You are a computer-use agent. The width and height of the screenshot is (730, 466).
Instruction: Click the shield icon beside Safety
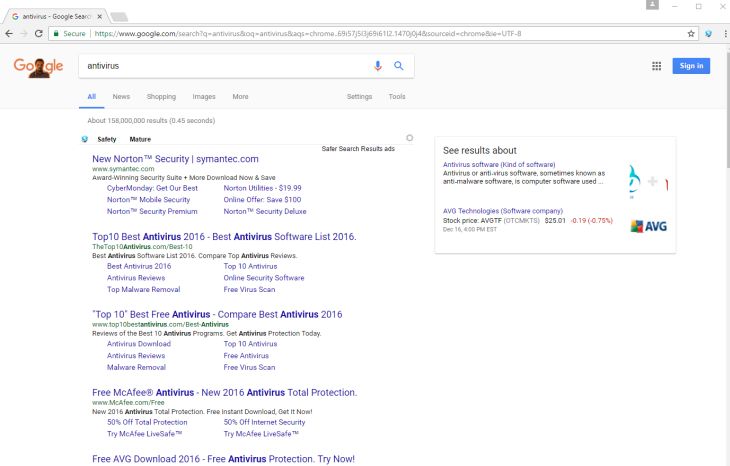pyautogui.click(x=84, y=139)
